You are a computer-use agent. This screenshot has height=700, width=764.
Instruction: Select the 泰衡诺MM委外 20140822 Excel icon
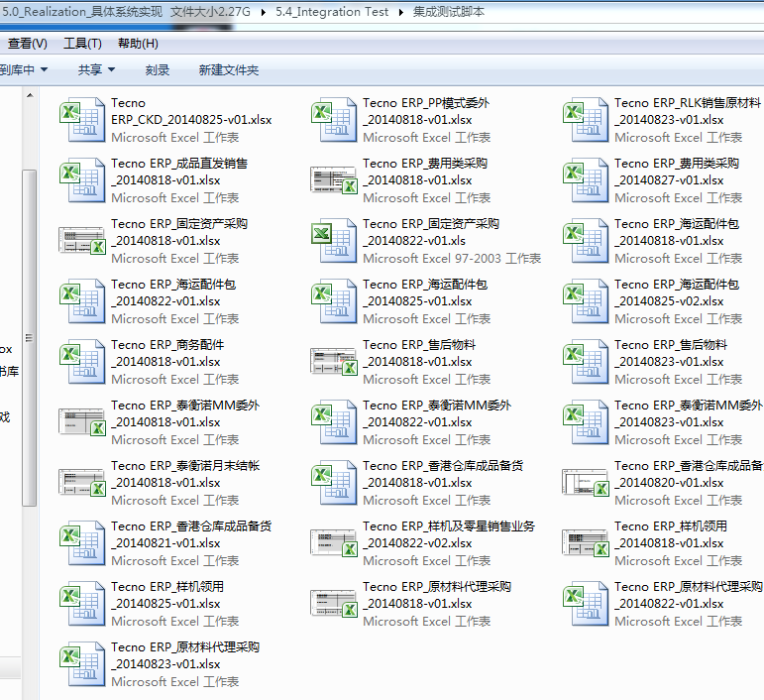[334, 422]
